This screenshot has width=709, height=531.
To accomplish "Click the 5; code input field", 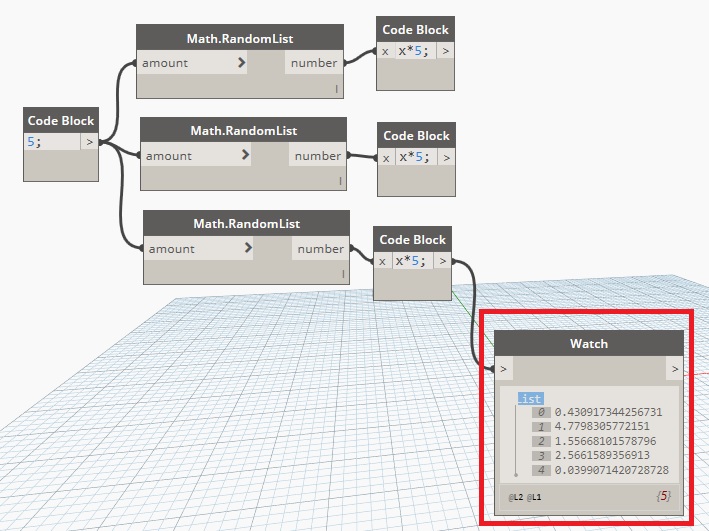I will (x=52, y=142).
